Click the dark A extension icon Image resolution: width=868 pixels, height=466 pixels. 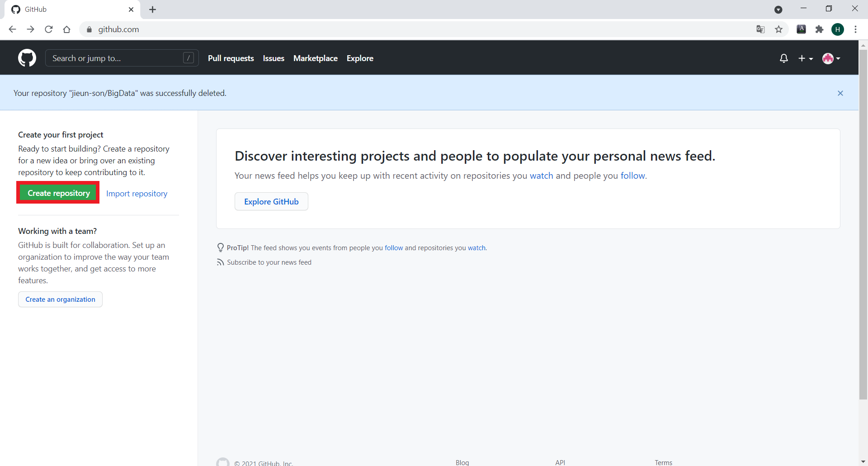click(x=801, y=29)
